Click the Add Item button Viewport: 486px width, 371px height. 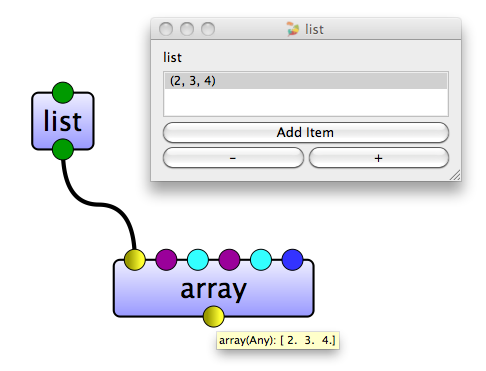coord(306,132)
